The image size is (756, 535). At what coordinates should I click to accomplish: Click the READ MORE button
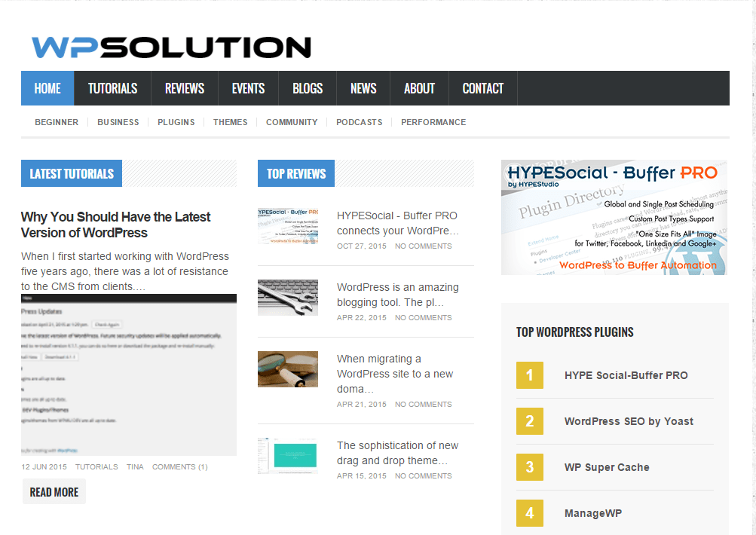54,491
